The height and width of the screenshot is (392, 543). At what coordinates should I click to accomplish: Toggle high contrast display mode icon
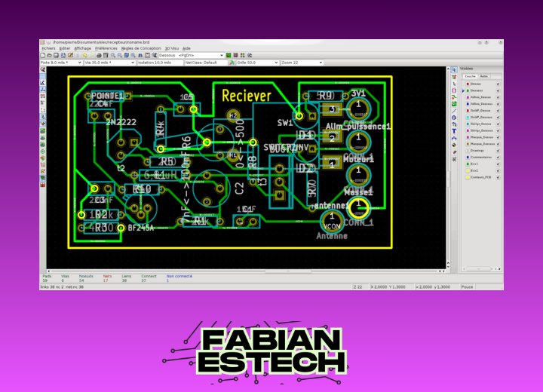pos(42,170)
